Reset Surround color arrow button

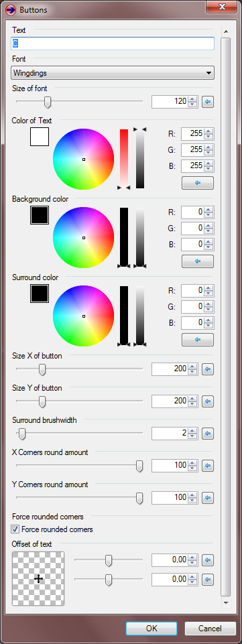(x=198, y=340)
